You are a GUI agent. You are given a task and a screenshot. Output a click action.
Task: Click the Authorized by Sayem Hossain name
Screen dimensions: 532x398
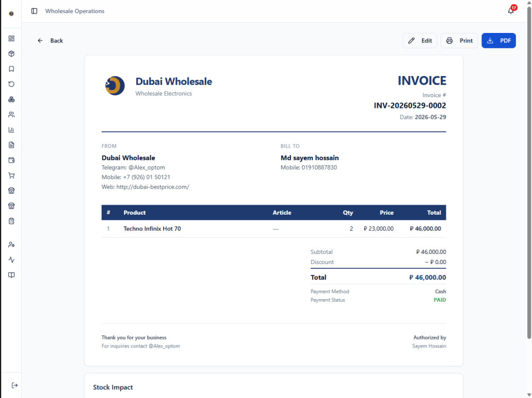[x=429, y=346]
